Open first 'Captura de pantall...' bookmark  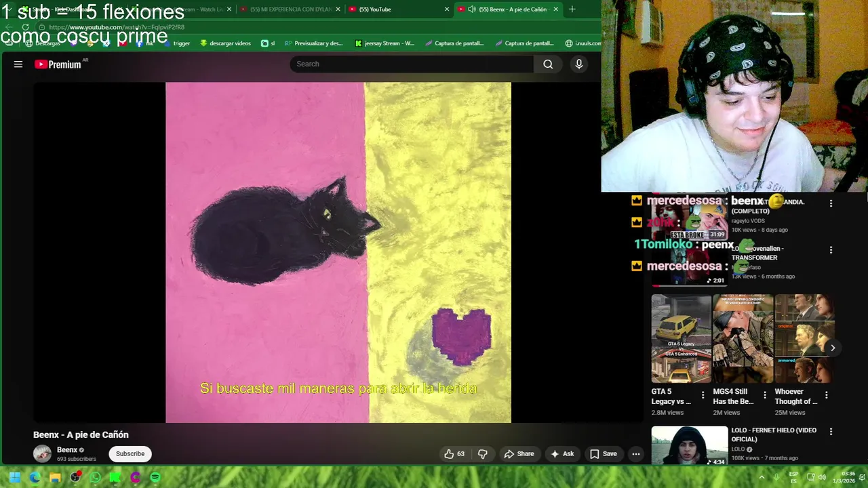[x=454, y=43]
